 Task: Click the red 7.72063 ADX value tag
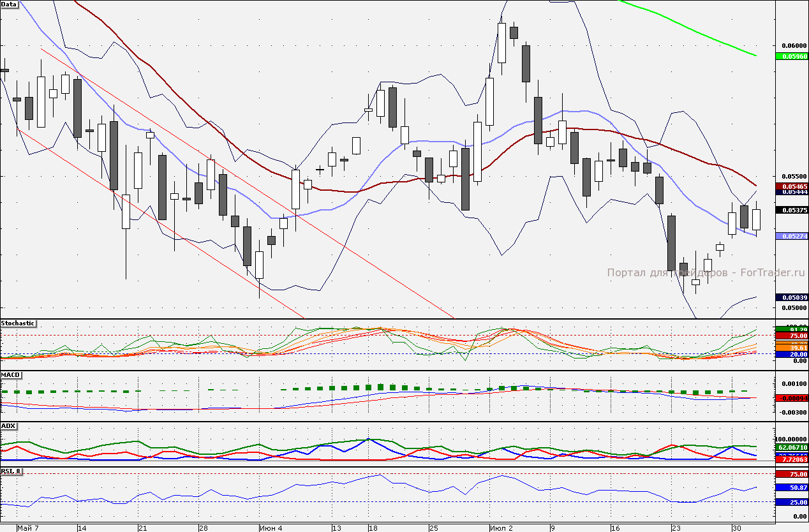point(792,459)
